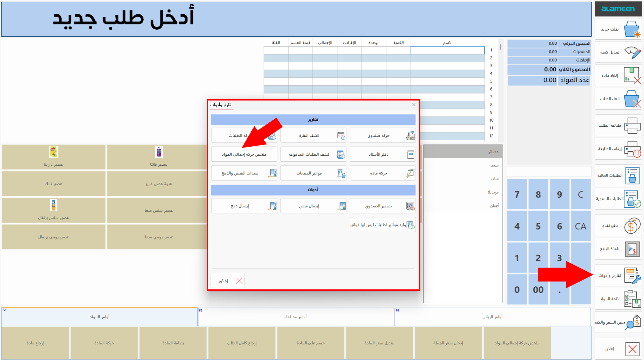Click the reports and tools wrench icon
Screen dimensions: 644x360
tap(632, 276)
